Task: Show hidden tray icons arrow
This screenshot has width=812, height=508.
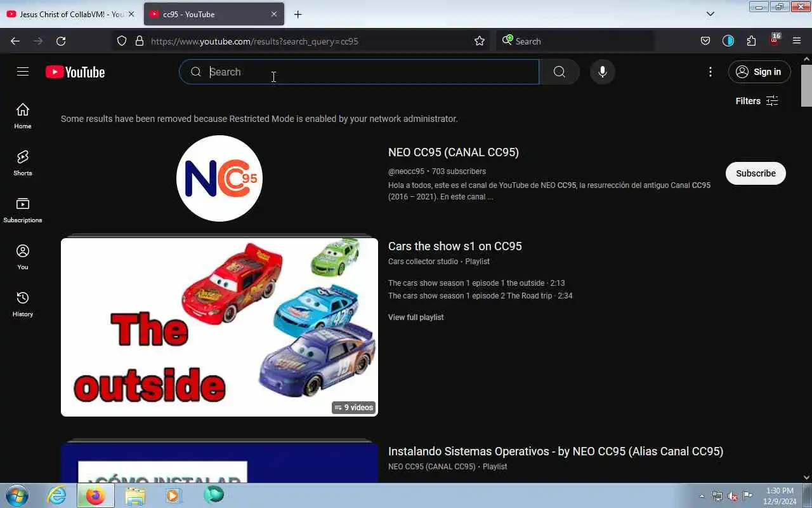Action: (702, 496)
